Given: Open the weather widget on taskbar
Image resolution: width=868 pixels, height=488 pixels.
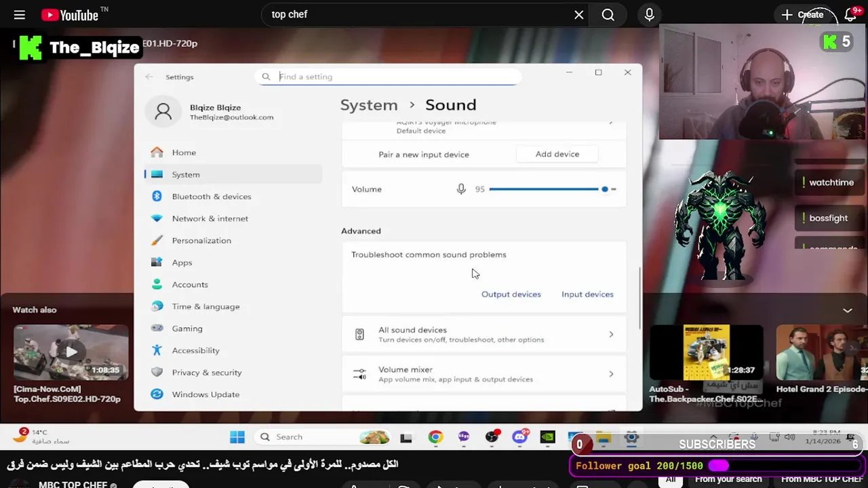Looking at the screenshot, I should (x=41, y=436).
